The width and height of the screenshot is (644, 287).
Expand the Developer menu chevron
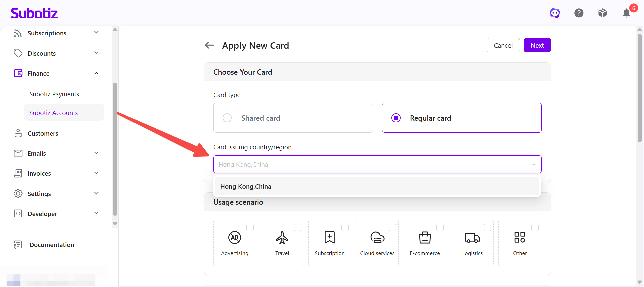click(x=96, y=213)
